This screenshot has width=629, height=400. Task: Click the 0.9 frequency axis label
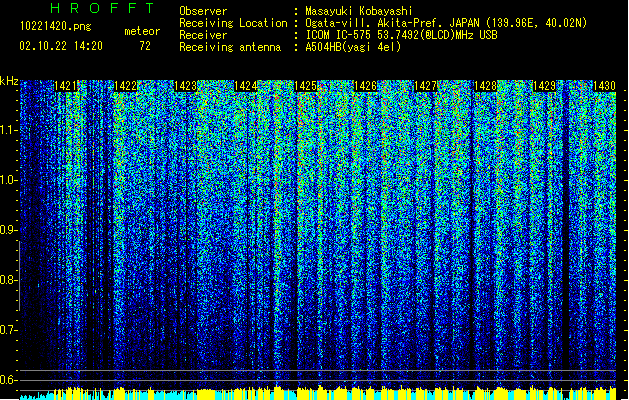(x=9, y=230)
